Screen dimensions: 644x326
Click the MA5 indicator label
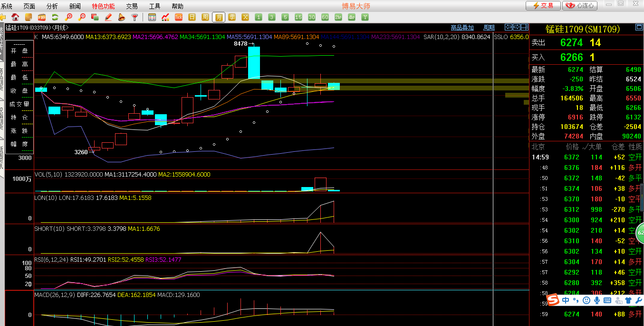(x=63, y=37)
